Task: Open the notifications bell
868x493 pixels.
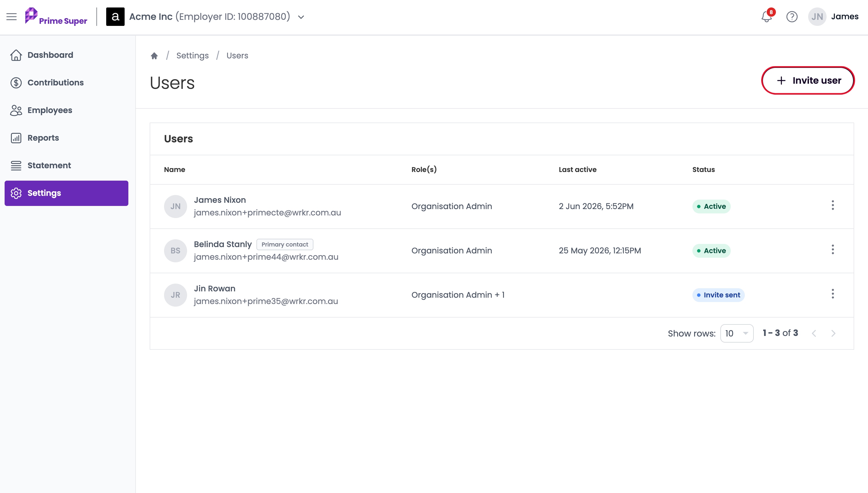Action: 766,17
